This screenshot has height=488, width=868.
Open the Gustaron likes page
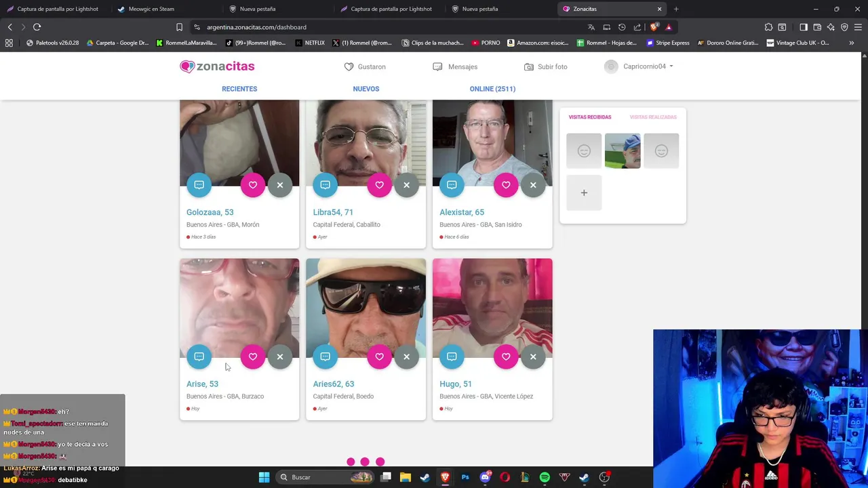point(365,66)
